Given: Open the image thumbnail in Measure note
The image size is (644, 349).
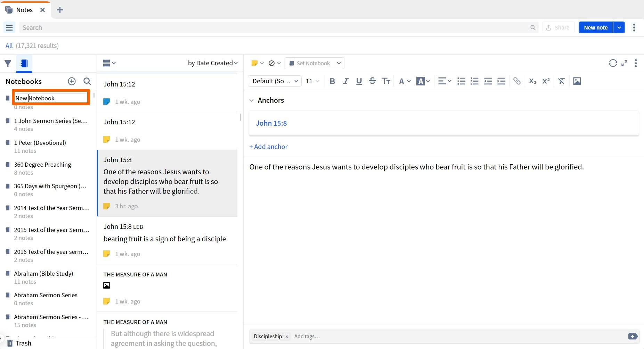Looking at the screenshot, I should click(x=107, y=285).
